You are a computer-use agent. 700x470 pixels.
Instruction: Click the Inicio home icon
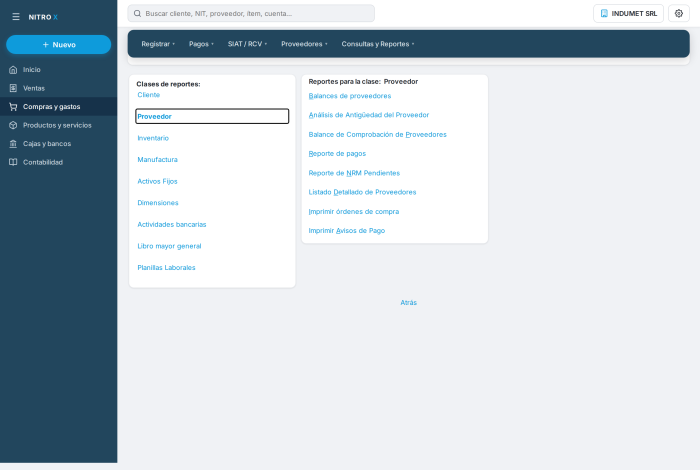(13, 70)
